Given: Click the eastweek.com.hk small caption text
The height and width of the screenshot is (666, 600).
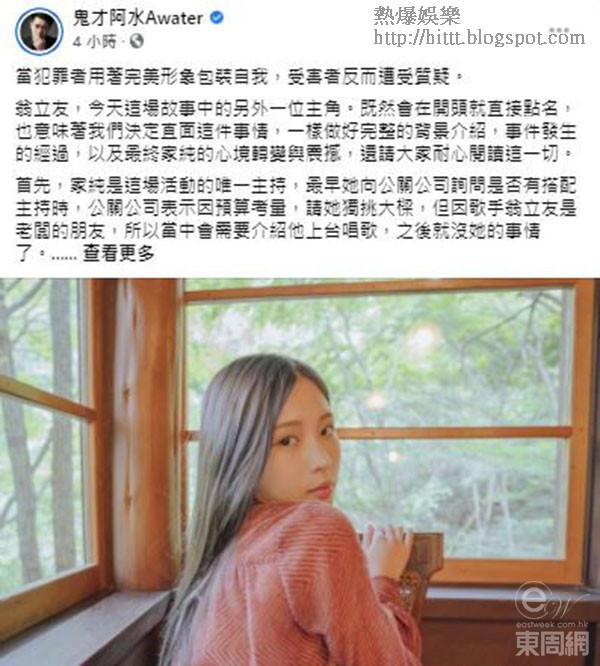Looking at the screenshot, I should click(x=552, y=624).
